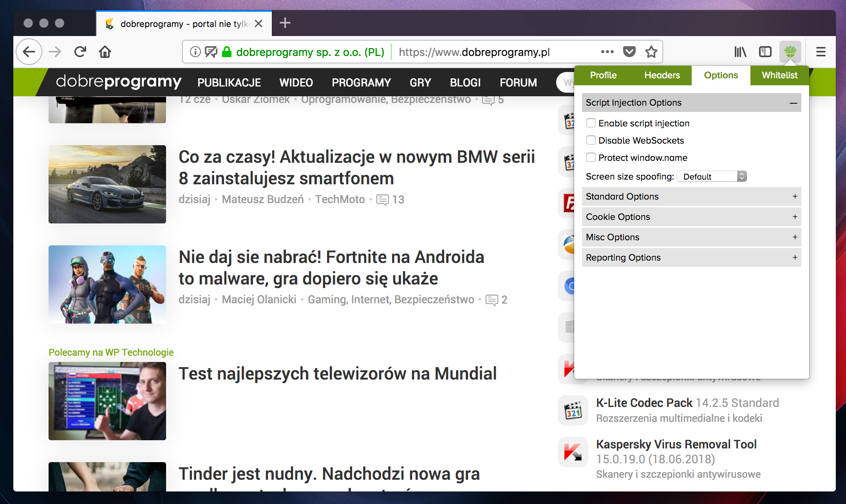846x504 pixels.
Task: Open Rozszerzenia multimedialne i kodeki category
Action: tap(679, 418)
